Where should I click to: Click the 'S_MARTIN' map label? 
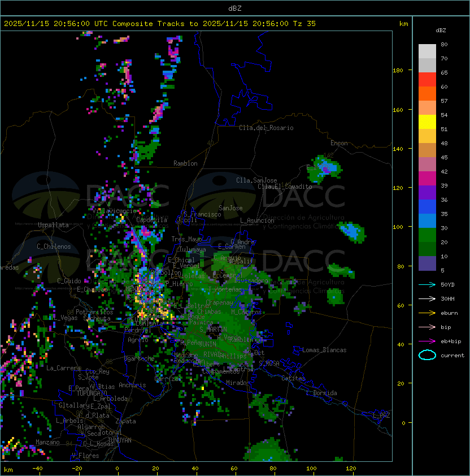tap(213, 330)
